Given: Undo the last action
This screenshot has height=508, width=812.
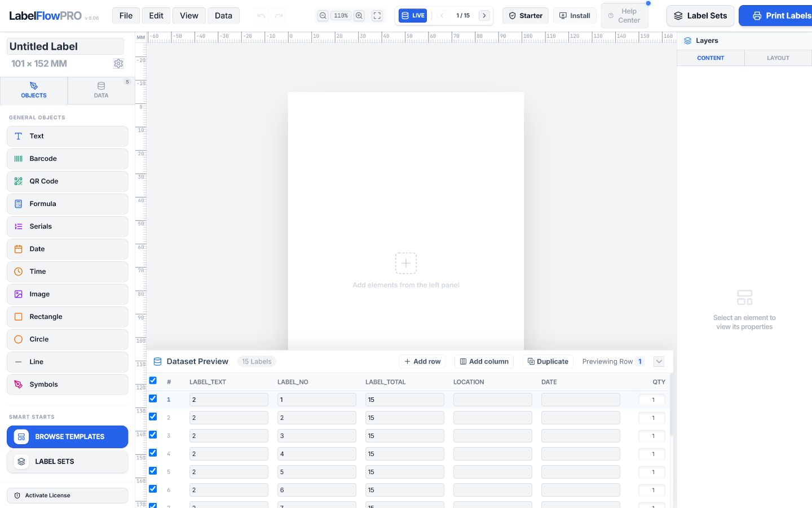Looking at the screenshot, I should point(261,16).
